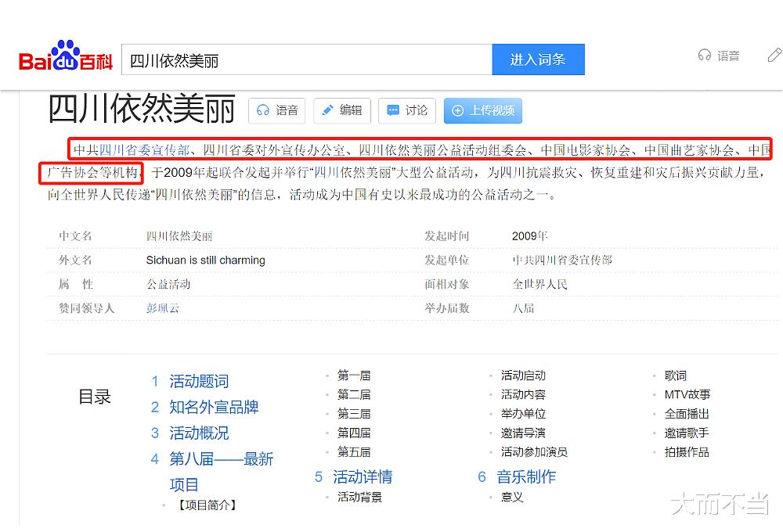Click the magnifier area inside the search bar

(538, 59)
